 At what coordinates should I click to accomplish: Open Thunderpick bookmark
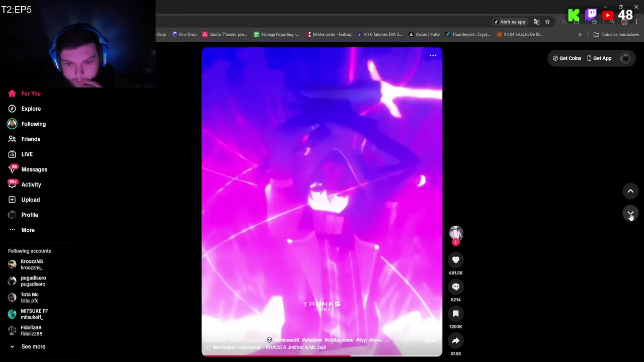pos(467,35)
